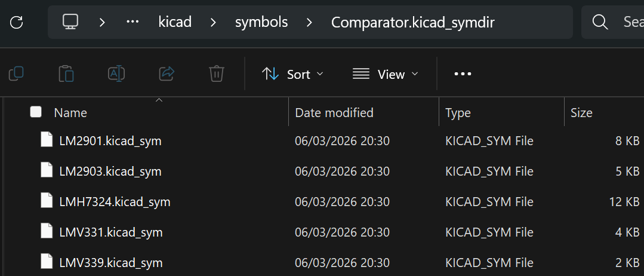The image size is (644, 276).
Task: Sort files by Type column header
Action: 458,113
